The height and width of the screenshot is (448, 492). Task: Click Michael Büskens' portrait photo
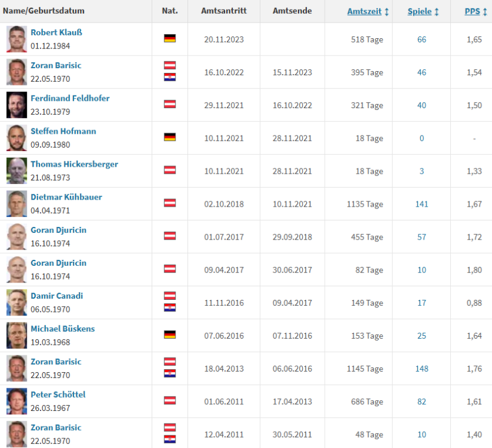(x=17, y=335)
